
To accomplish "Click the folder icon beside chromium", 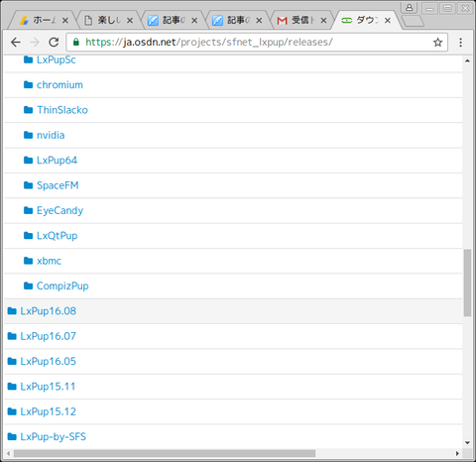I will [28, 85].
